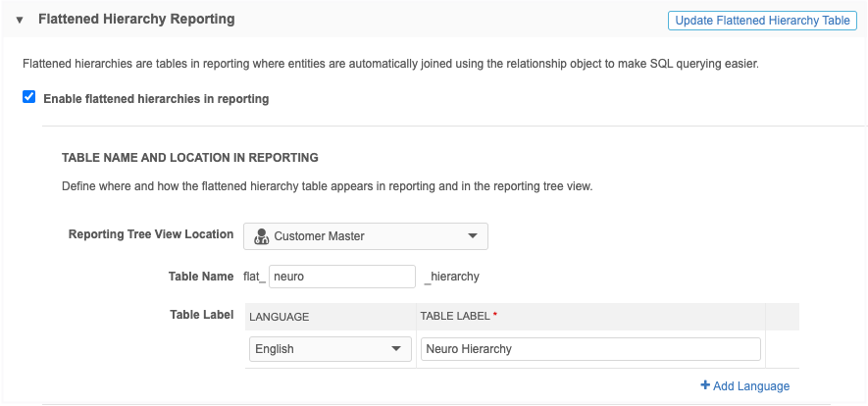Click the Table Name field containing neuro
The image size is (868, 406).
click(341, 277)
